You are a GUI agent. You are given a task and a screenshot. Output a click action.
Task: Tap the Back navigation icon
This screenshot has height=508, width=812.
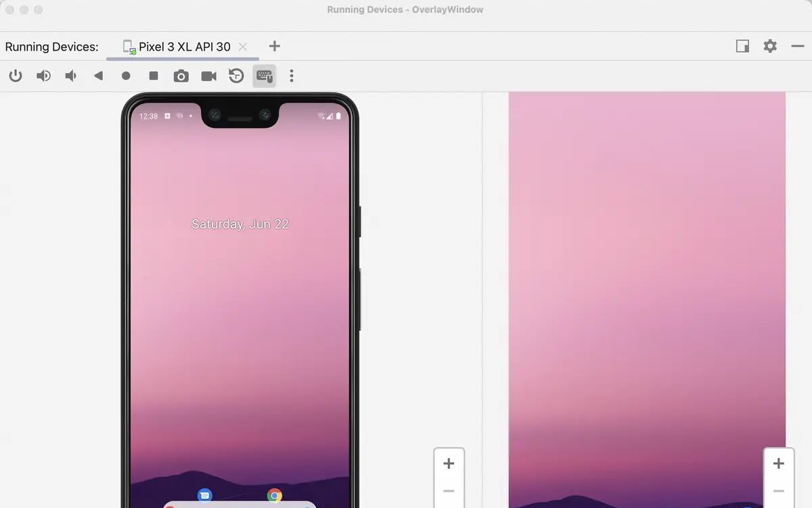click(98, 76)
